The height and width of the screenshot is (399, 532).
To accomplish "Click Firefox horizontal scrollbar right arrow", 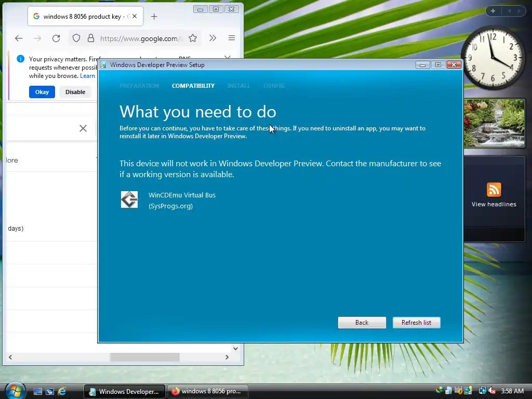I will pos(227,357).
